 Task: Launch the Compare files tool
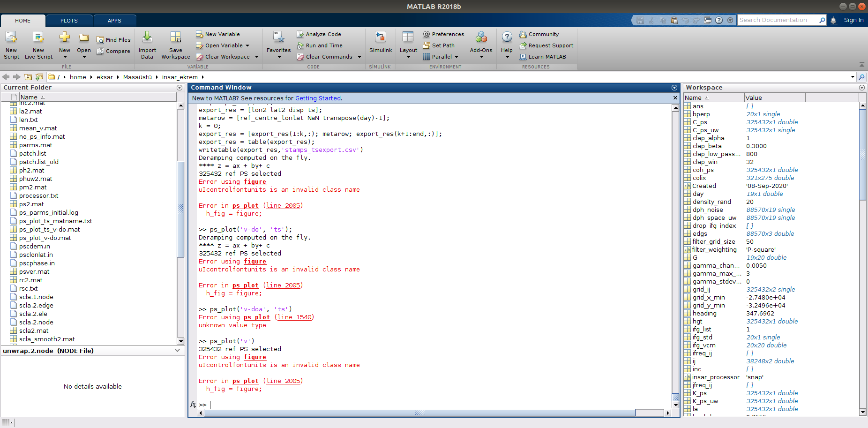coord(113,51)
